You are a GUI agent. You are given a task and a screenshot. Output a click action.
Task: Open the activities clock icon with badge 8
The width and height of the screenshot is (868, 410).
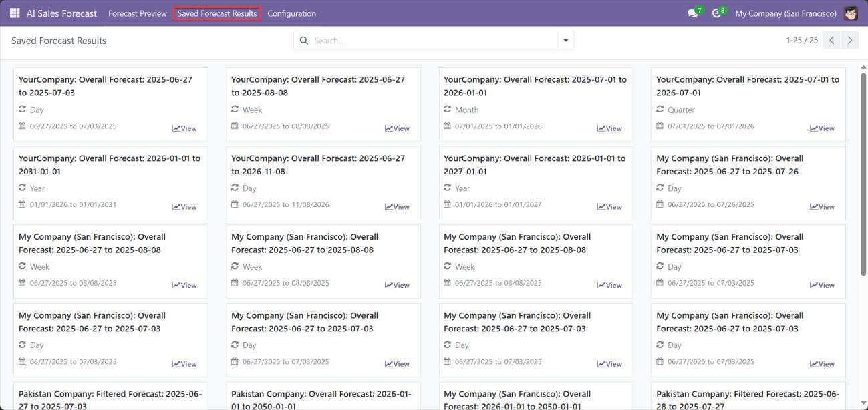pos(718,13)
